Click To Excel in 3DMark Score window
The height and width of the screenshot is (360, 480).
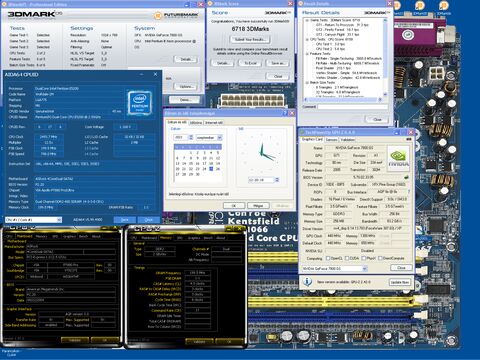point(250,63)
